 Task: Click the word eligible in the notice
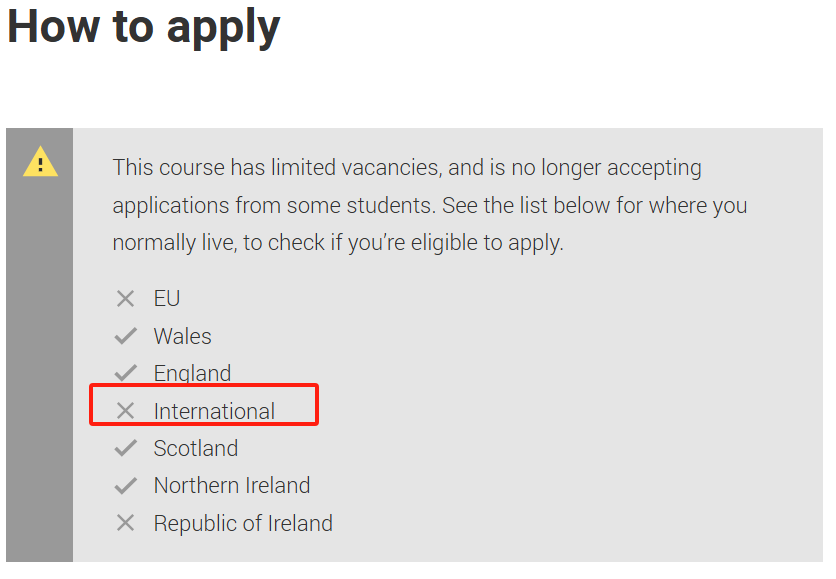(444, 243)
